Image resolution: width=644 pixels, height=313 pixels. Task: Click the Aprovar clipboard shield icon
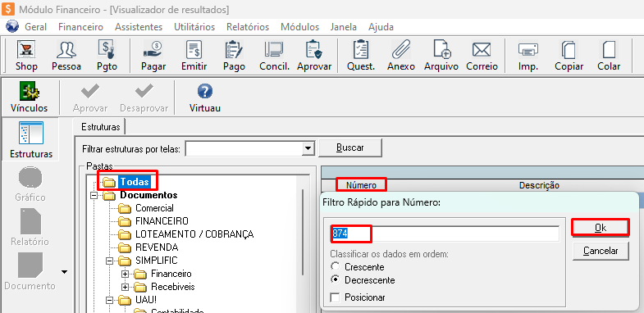(x=314, y=50)
